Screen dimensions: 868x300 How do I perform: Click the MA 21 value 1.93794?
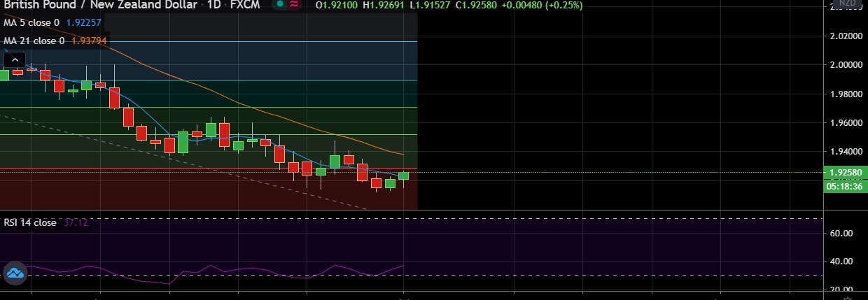click(x=89, y=41)
